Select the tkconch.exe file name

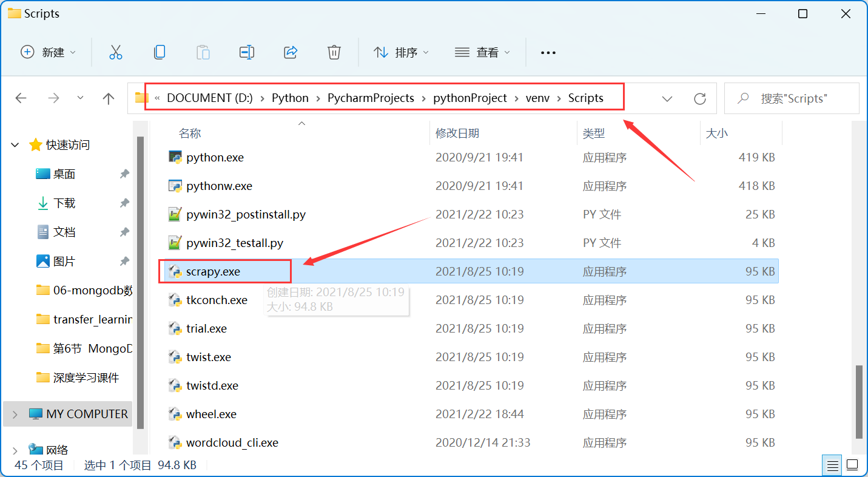[217, 300]
